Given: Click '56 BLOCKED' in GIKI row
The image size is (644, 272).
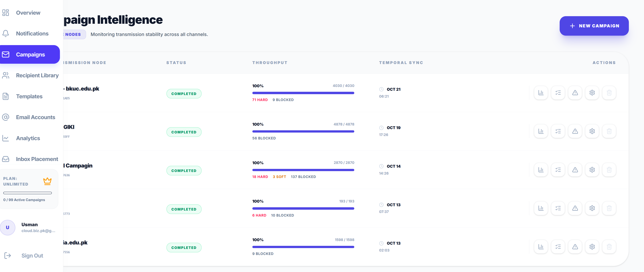Looking at the screenshot, I should (x=264, y=138).
